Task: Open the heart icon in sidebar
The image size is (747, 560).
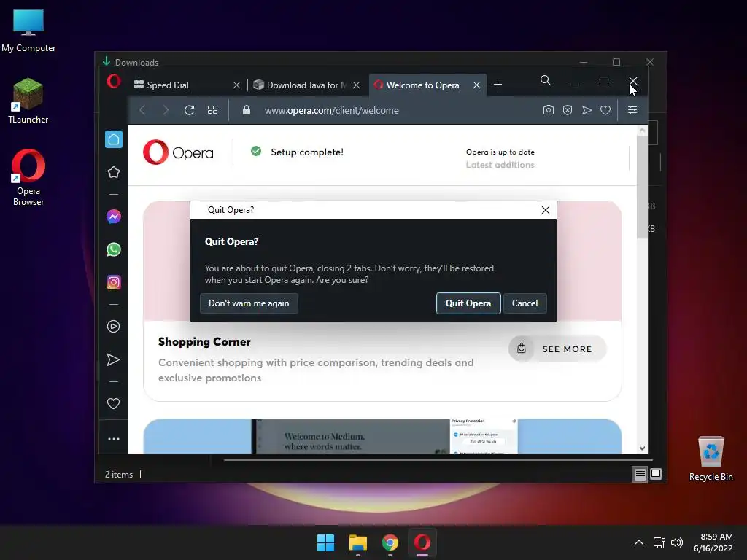Action: point(113,403)
